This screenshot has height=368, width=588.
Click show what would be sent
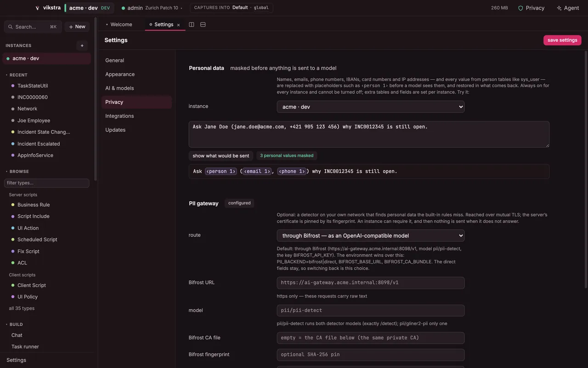click(221, 155)
